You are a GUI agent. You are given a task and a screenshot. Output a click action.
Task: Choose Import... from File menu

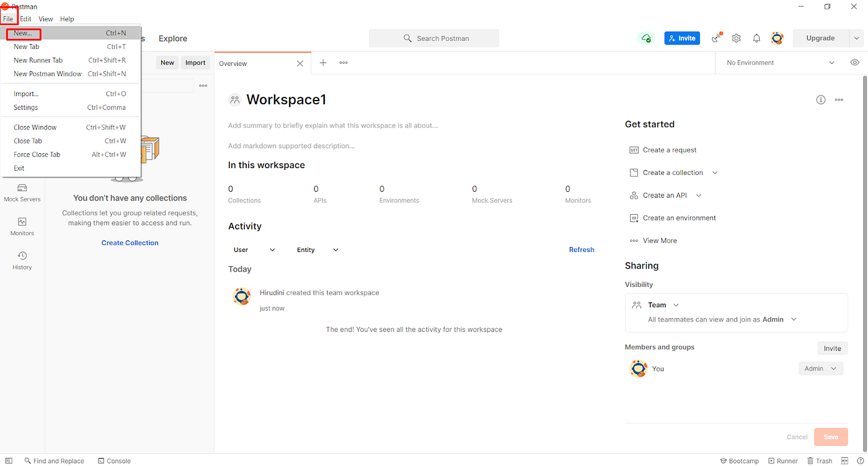[x=71, y=94]
